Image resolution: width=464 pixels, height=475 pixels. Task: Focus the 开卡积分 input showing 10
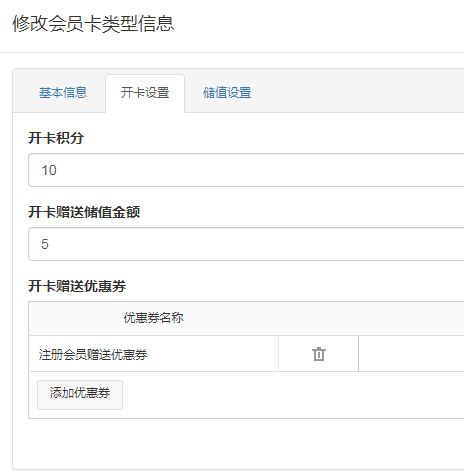[246, 170]
